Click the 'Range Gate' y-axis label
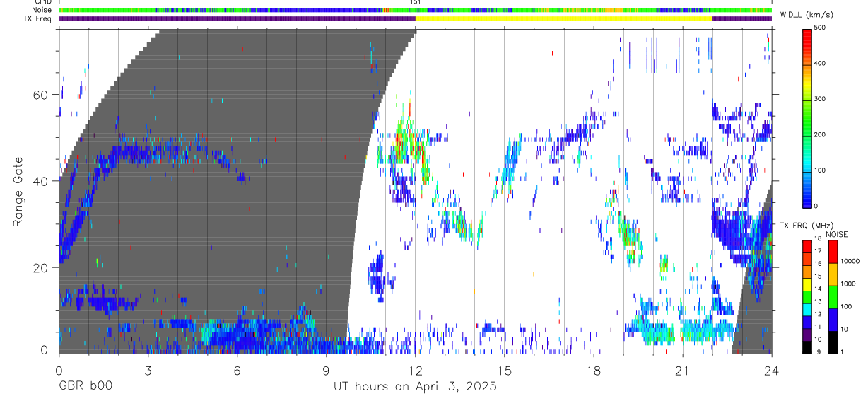The image size is (868, 401). tap(19, 192)
